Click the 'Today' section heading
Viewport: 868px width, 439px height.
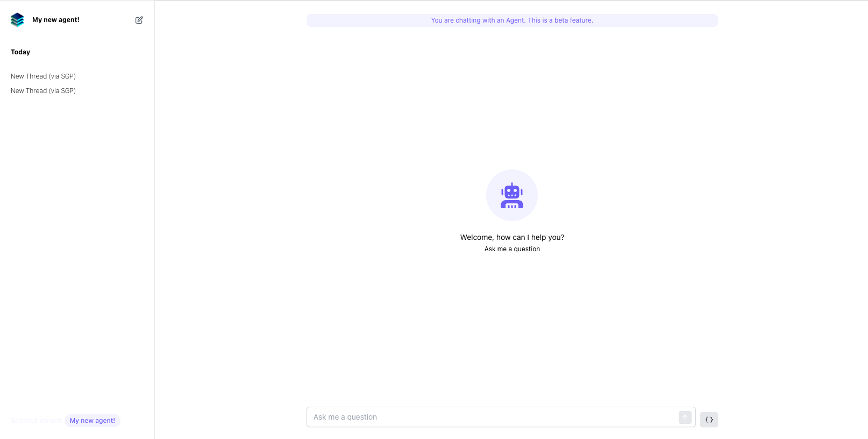click(x=20, y=52)
